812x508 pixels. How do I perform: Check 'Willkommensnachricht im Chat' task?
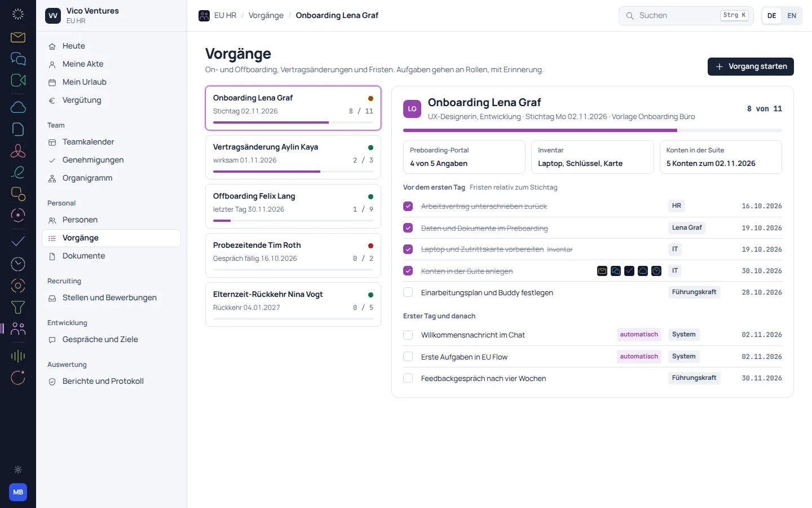pos(408,335)
